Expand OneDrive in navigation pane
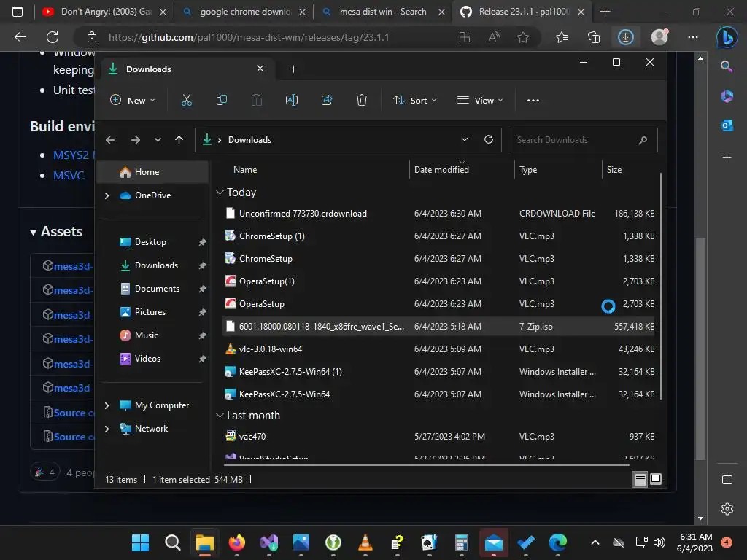The image size is (747, 560). coord(107,195)
